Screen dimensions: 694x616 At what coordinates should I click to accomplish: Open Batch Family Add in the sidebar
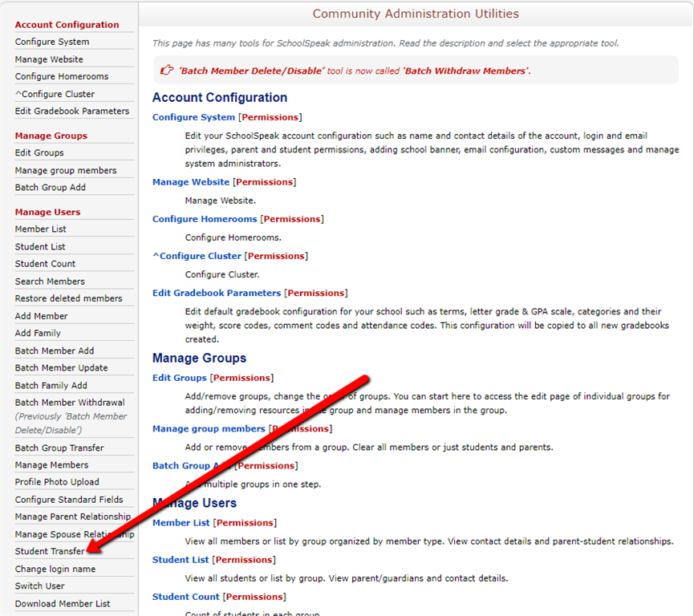point(51,386)
